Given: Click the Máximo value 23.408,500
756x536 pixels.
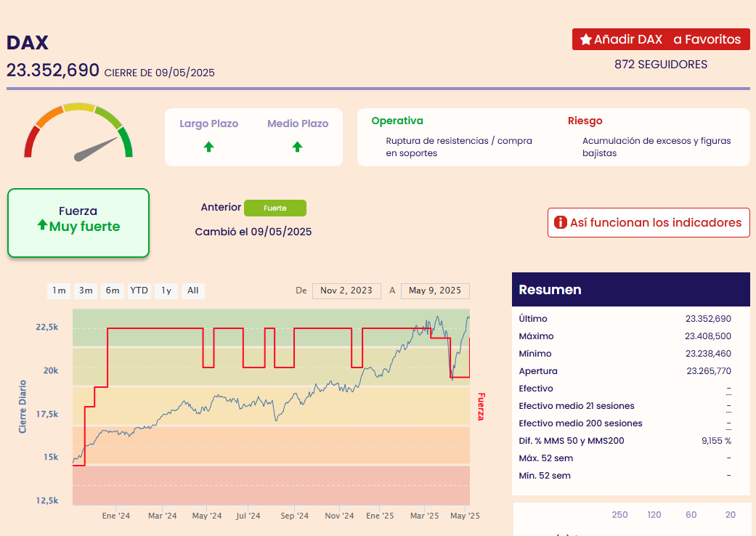Looking at the screenshot, I should tap(708, 336).
